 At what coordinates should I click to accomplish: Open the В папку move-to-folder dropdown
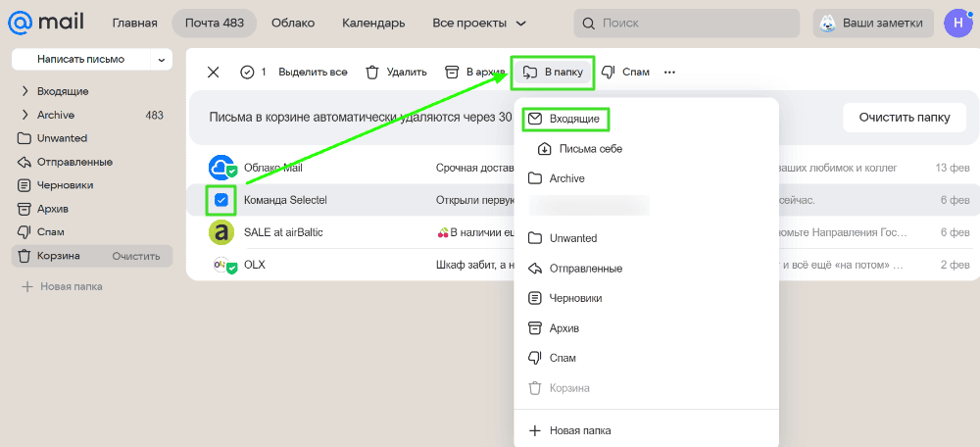pyautogui.click(x=553, y=72)
